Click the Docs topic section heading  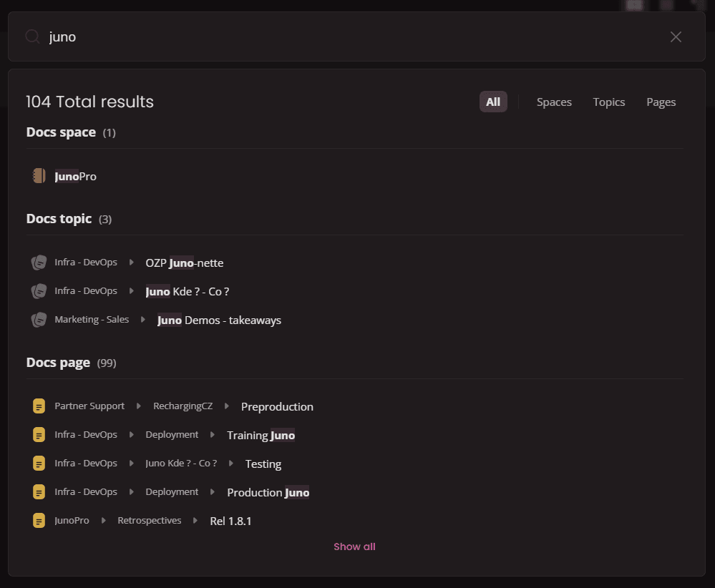pos(59,219)
